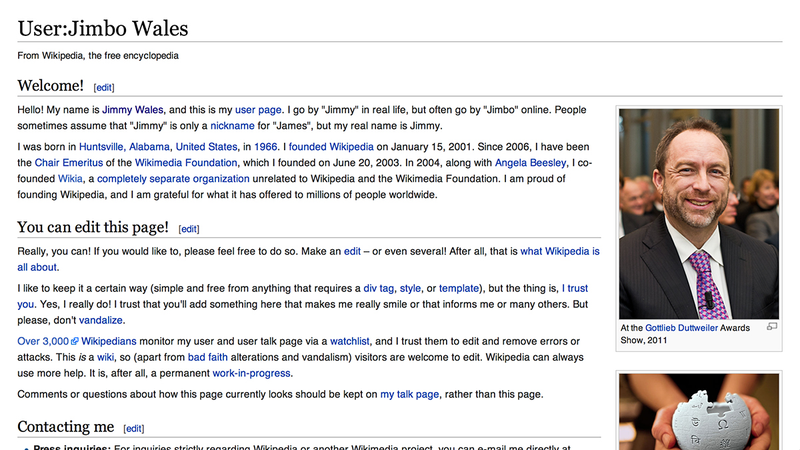Visit the Angela Beesley link
800x450 pixels.
click(531, 163)
